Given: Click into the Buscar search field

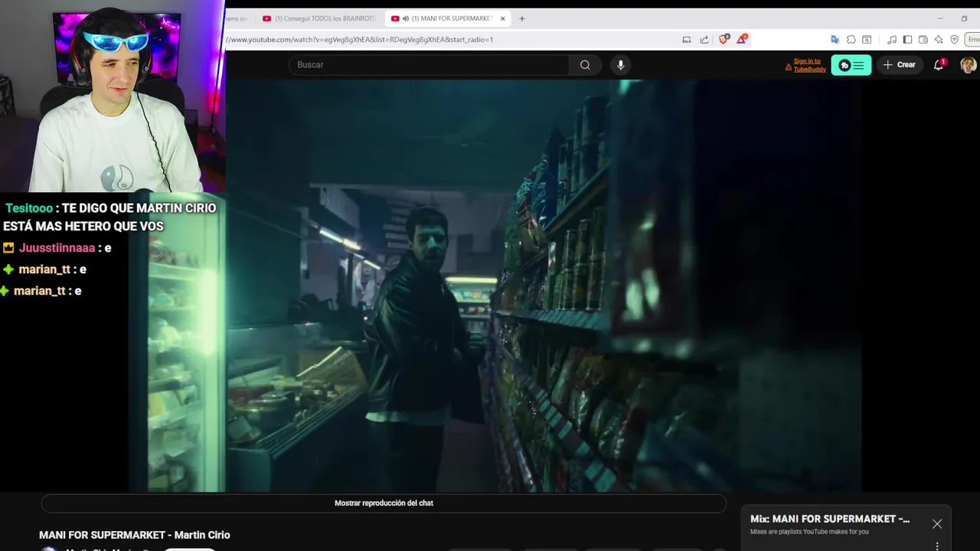Looking at the screenshot, I should 429,65.
